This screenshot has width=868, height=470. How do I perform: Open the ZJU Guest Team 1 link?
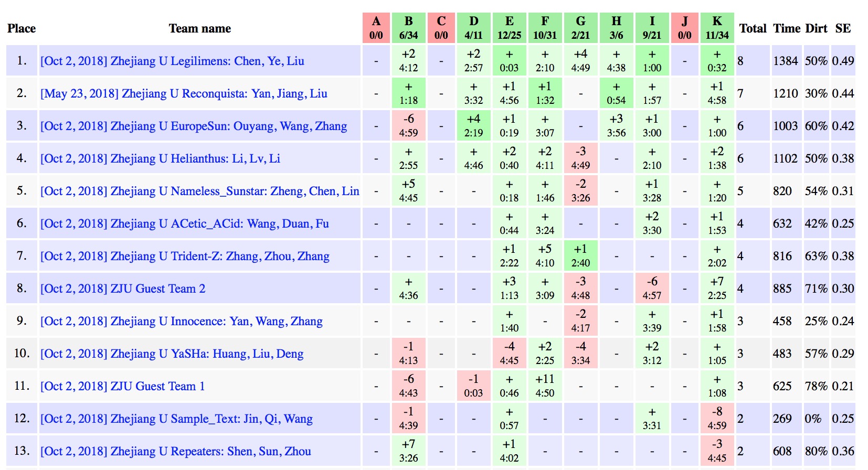tap(122, 386)
